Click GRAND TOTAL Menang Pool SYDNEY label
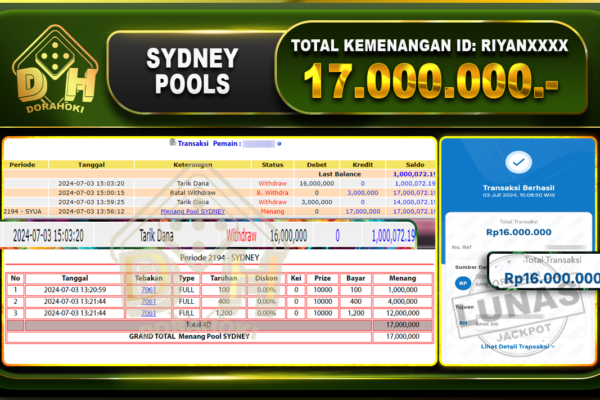 pos(189,336)
